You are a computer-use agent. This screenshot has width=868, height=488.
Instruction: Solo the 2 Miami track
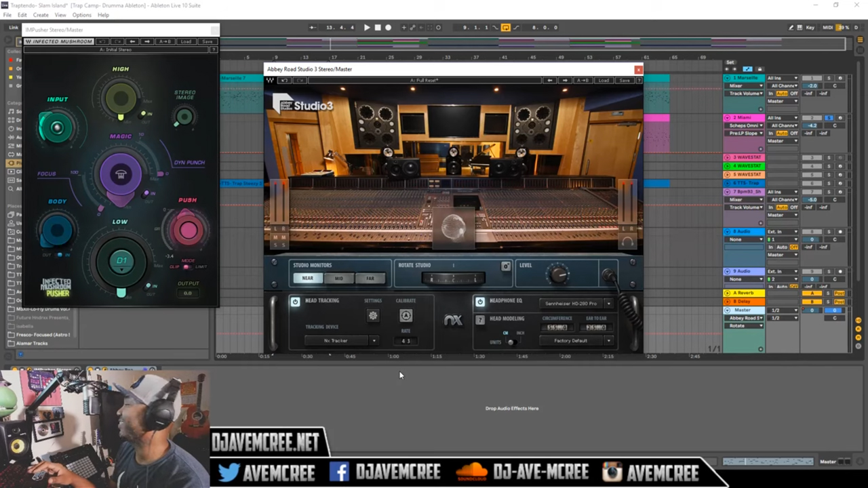click(828, 118)
